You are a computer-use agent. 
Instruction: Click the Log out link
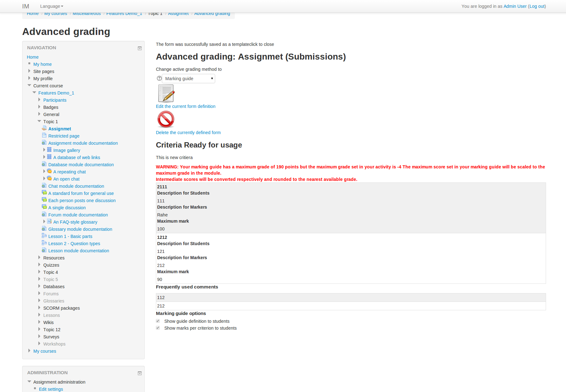coord(537,6)
